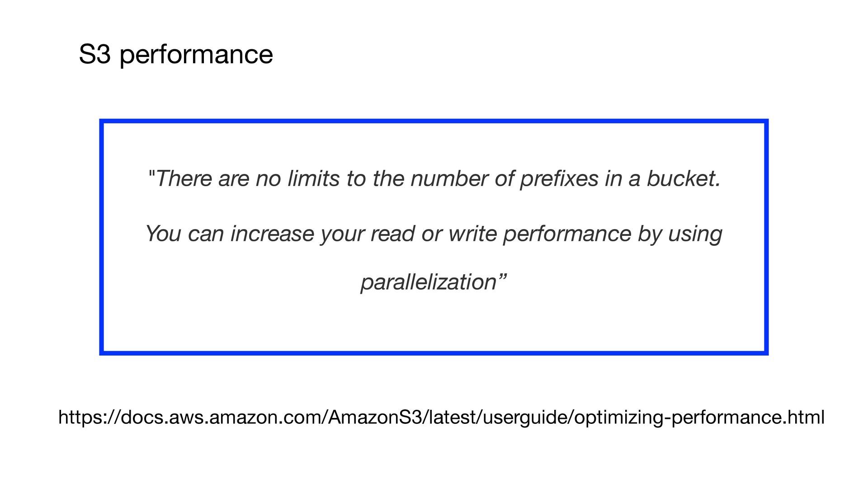Click the word "You" in the second line
868x488 pixels.
pyautogui.click(x=163, y=234)
